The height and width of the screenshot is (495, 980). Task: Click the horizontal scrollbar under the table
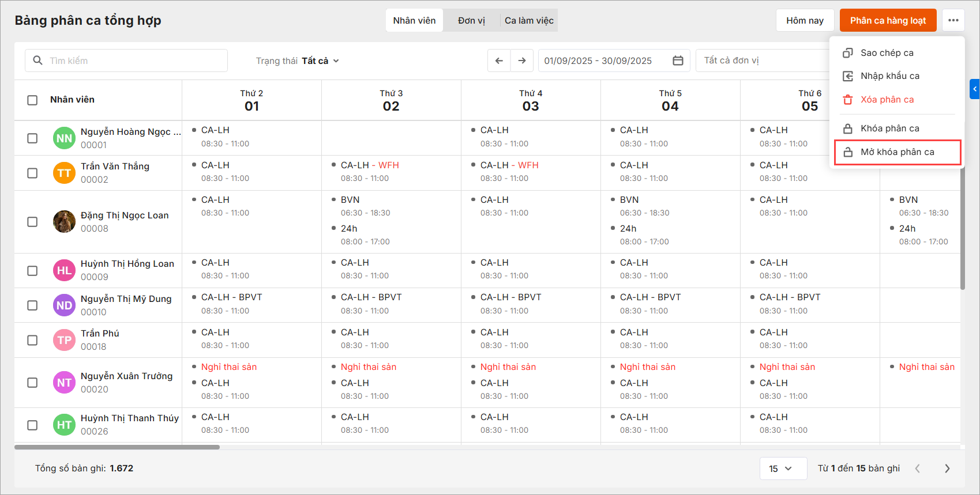(x=117, y=447)
